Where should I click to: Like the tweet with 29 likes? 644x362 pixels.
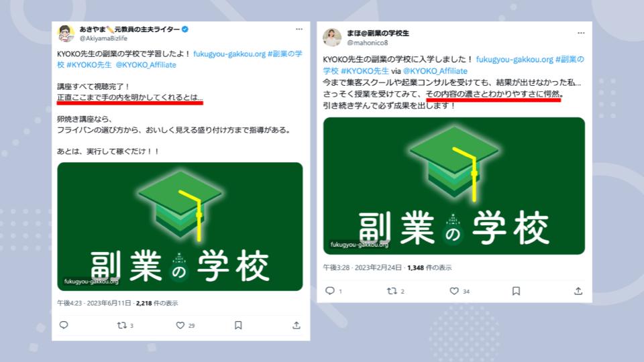tap(180, 325)
